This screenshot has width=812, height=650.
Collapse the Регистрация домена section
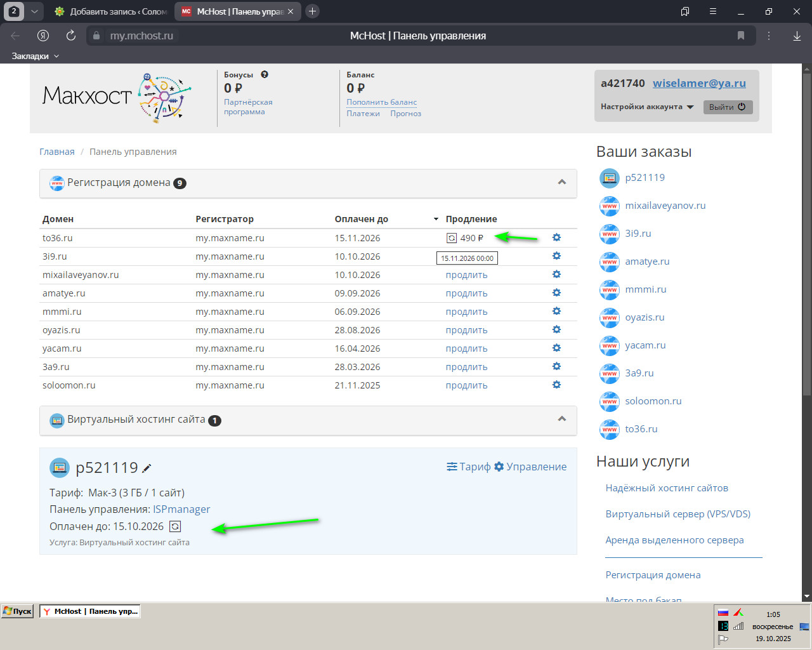tap(561, 182)
